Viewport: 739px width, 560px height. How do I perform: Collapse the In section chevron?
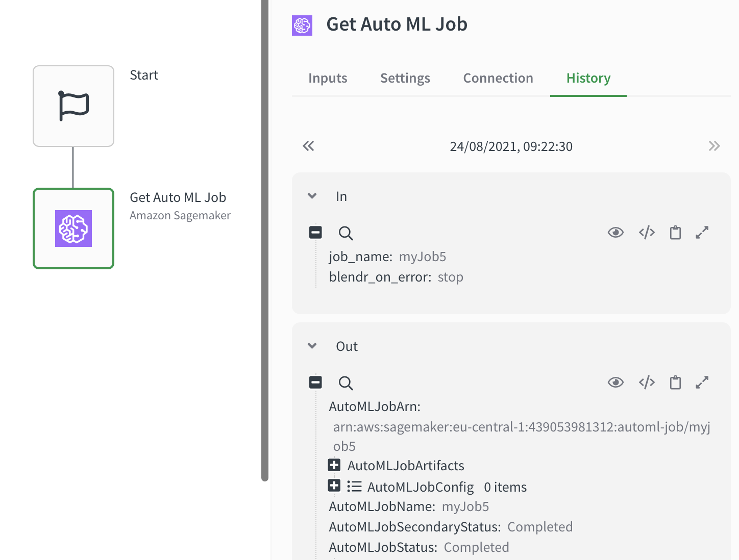click(312, 196)
